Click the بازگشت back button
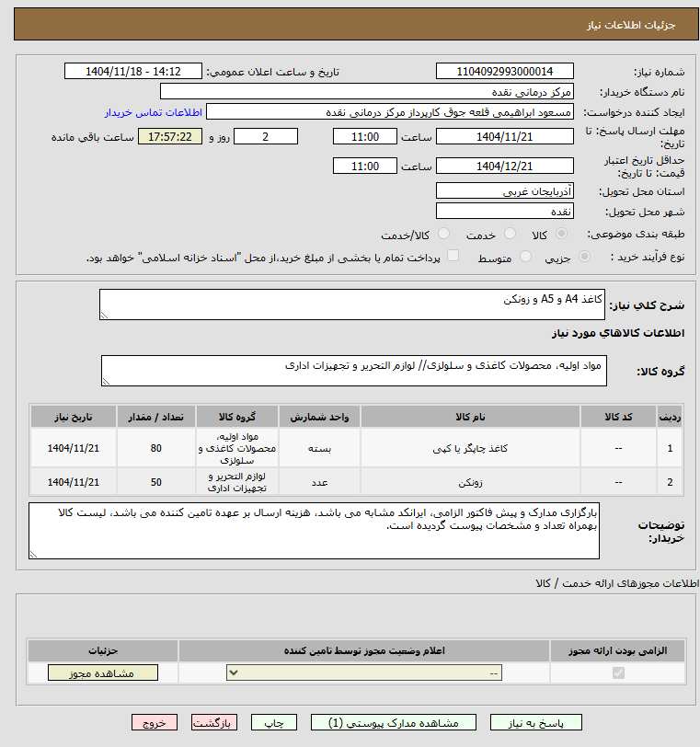Image resolution: width=700 pixels, height=747 pixels. [x=213, y=722]
